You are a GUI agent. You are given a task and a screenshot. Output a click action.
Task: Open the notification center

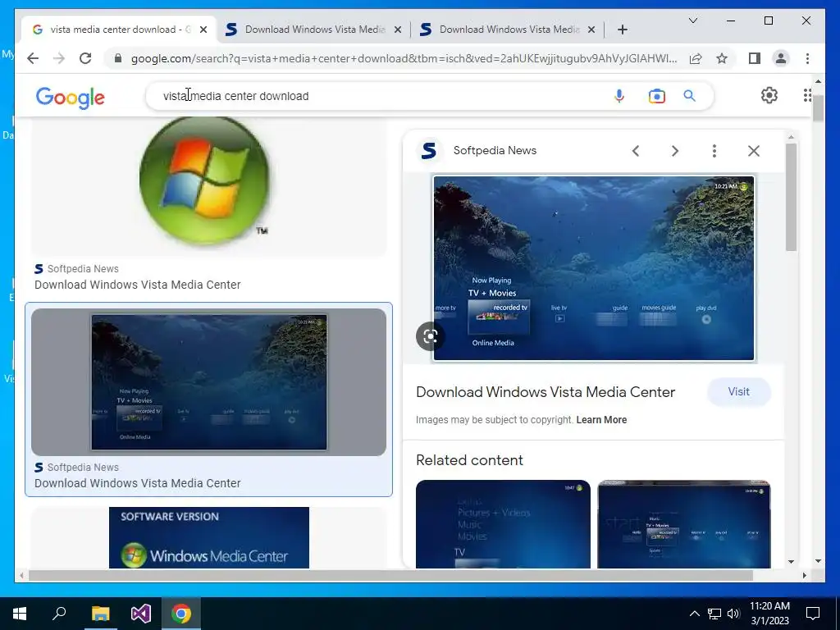pyautogui.click(x=813, y=614)
